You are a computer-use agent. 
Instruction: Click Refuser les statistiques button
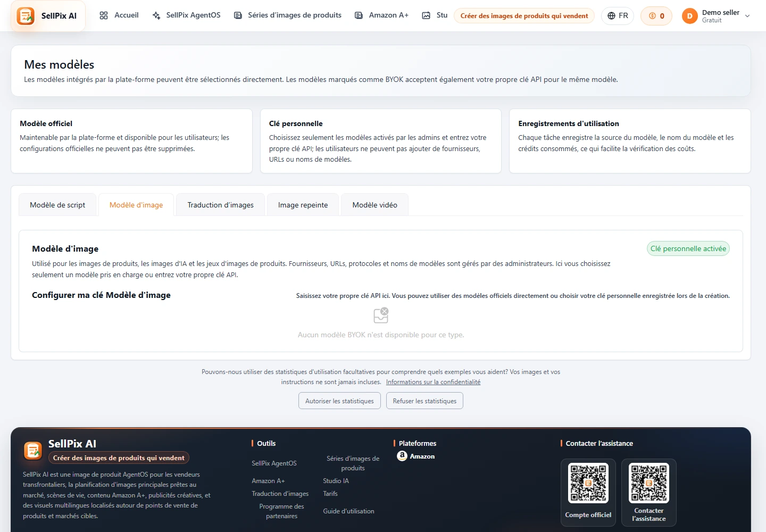(x=424, y=401)
